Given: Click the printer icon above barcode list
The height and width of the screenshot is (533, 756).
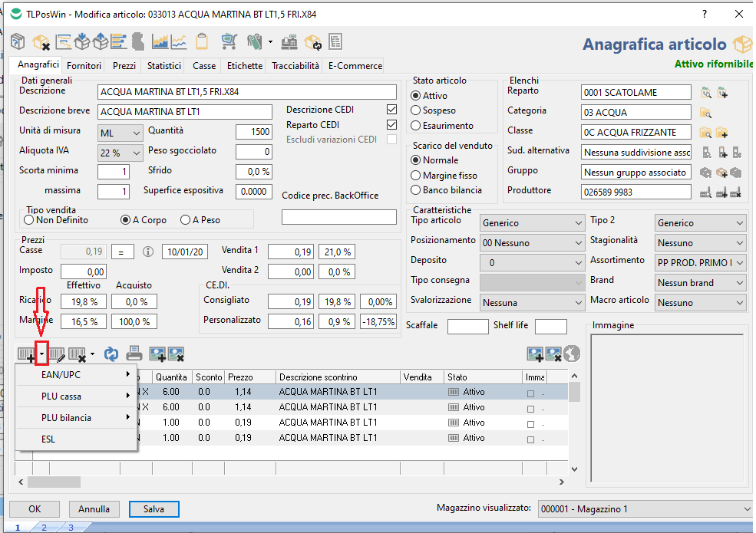Looking at the screenshot, I should click(x=134, y=354).
